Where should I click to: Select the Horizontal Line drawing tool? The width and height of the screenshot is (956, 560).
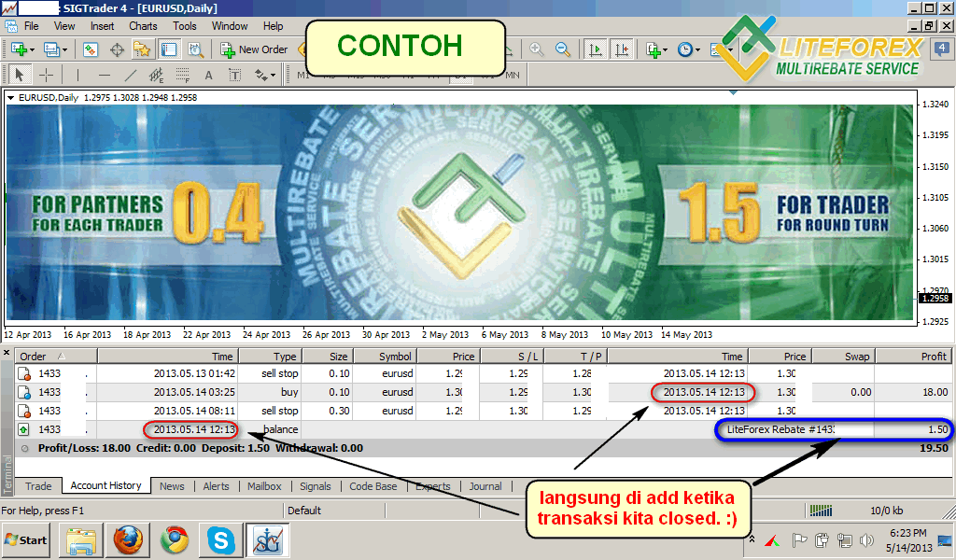pos(105,75)
